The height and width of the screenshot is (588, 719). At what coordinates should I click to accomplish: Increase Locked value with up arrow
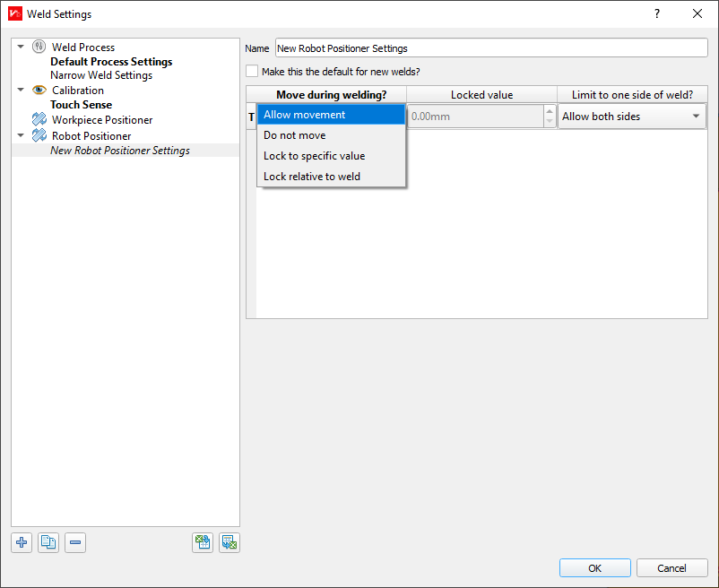550,111
